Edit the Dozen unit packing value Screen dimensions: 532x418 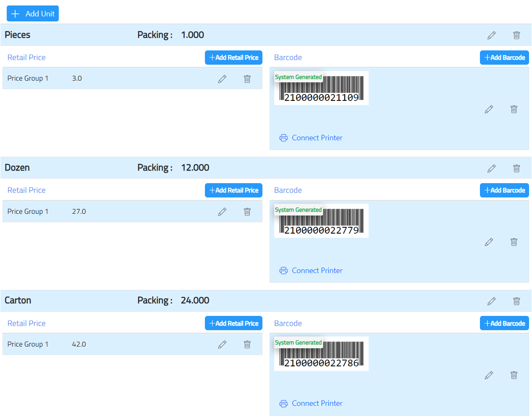tap(491, 168)
